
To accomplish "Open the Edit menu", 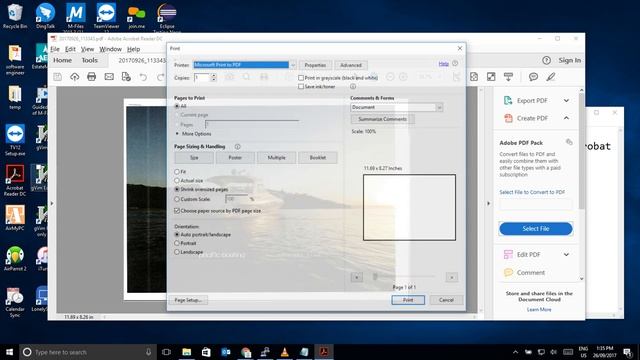I will click(x=70, y=49).
